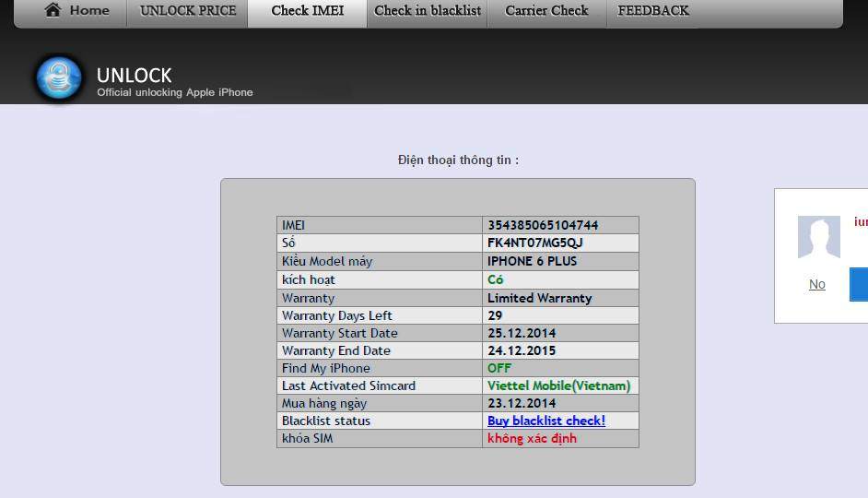This screenshot has width=868, height=498.
Task: Click the Home house icon
Action: click(x=53, y=11)
